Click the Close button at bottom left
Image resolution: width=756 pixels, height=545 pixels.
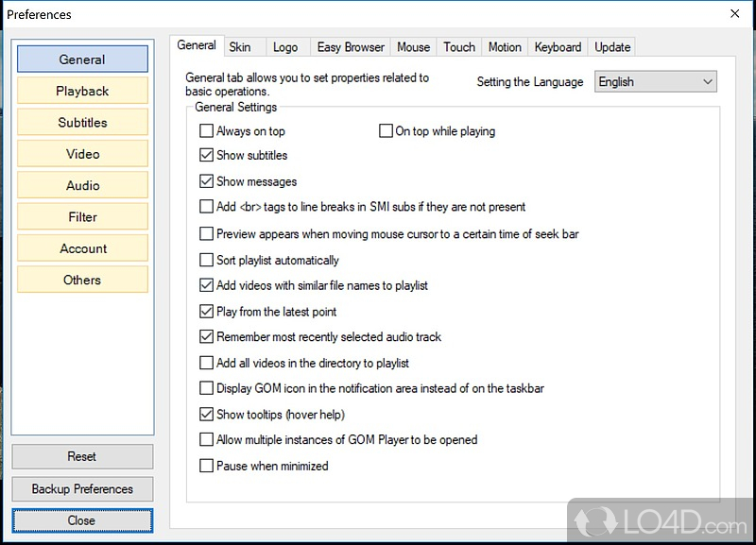click(82, 520)
